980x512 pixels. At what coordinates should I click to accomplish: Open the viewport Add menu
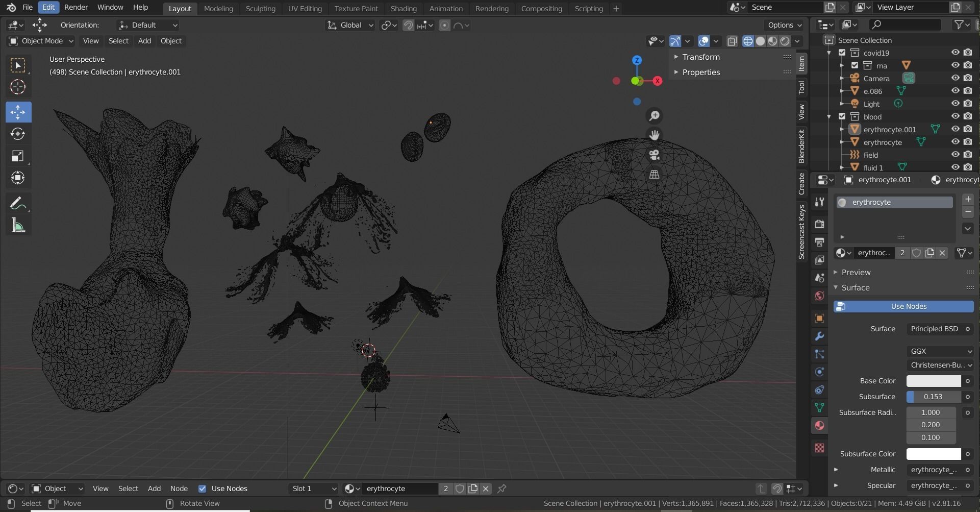coord(144,41)
